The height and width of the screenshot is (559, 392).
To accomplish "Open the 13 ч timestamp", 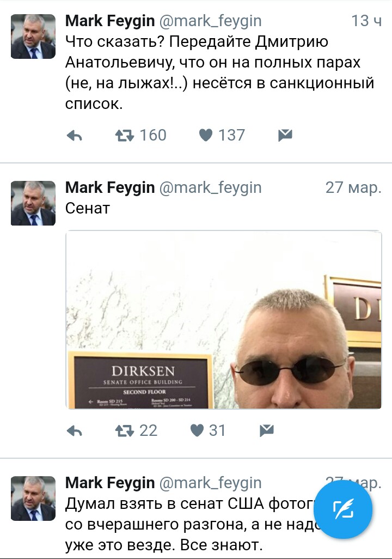I will coord(366,21).
